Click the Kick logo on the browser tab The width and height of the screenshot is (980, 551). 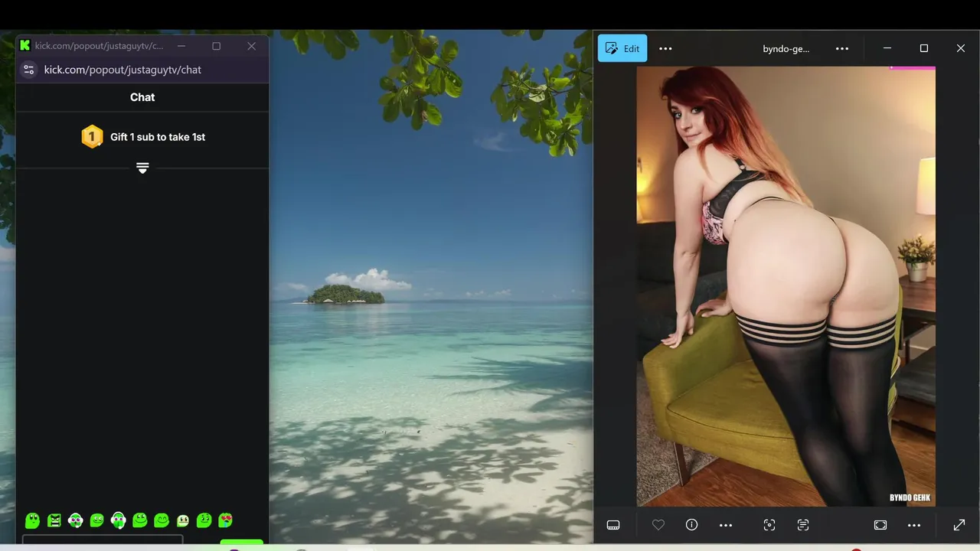click(x=25, y=46)
